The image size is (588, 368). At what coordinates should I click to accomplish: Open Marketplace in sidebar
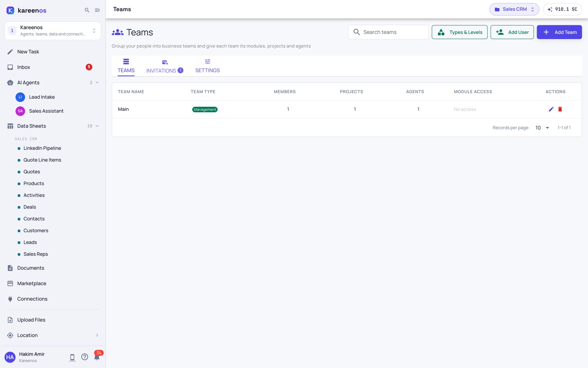click(53, 284)
